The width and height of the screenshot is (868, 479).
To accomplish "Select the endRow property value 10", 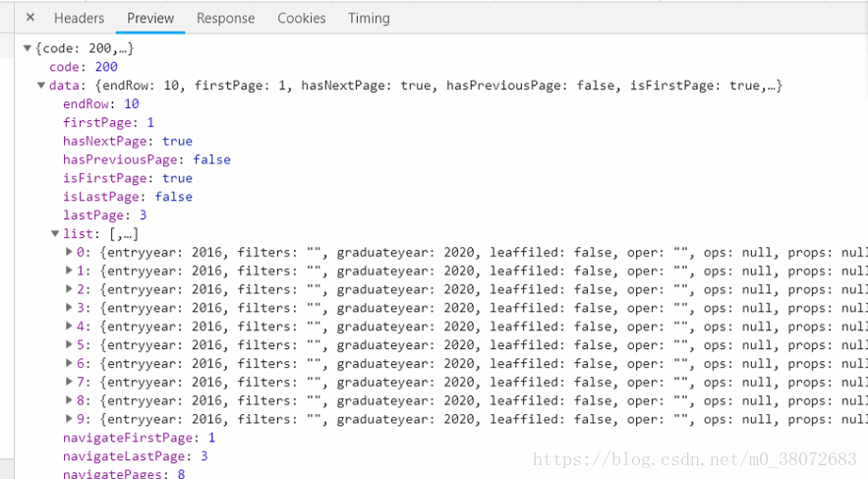I will point(131,104).
